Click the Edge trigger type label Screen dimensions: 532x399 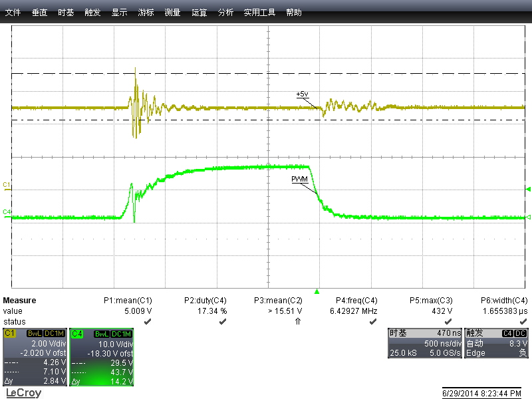[x=475, y=353]
